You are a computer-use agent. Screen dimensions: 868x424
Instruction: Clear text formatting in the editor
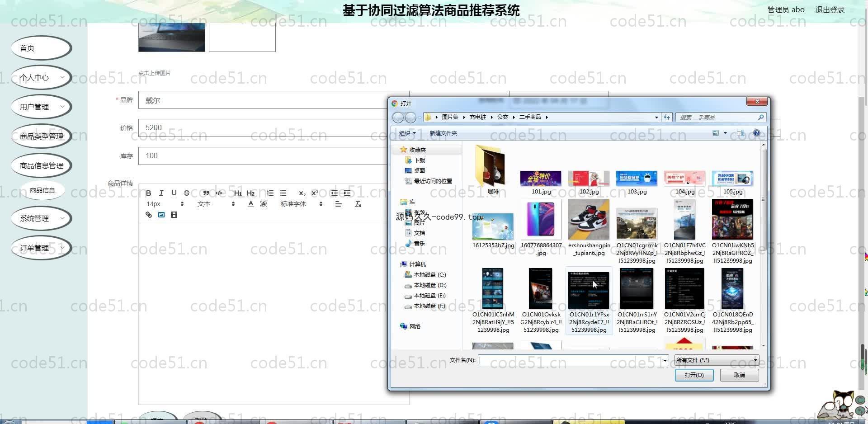[358, 204]
